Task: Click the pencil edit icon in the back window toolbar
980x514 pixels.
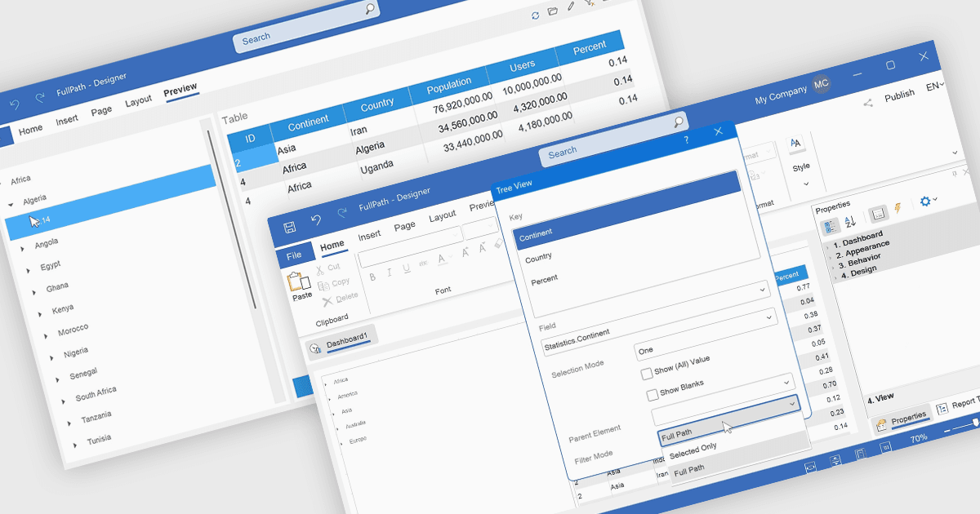Action: [571, 7]
